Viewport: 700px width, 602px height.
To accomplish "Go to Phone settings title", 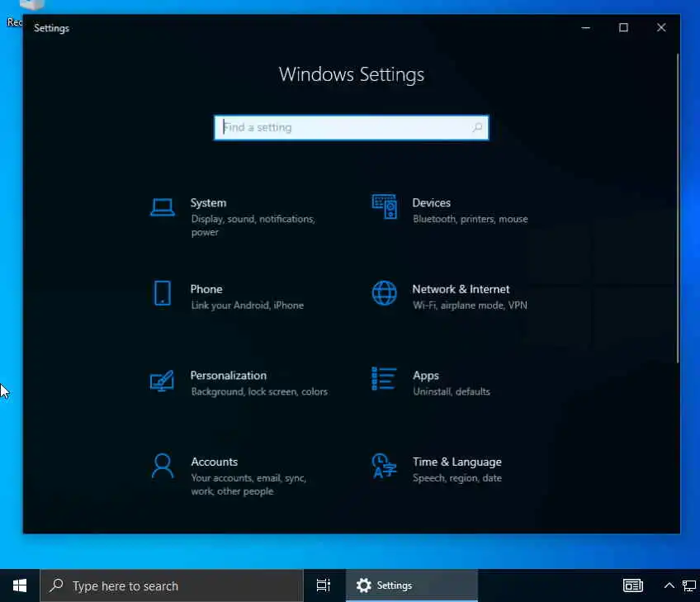I will [x=206, y=289].
